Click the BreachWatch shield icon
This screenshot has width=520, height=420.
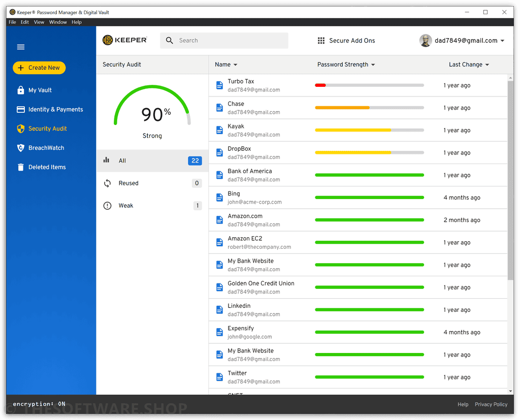pyautogui.click(x=20, y=148)
